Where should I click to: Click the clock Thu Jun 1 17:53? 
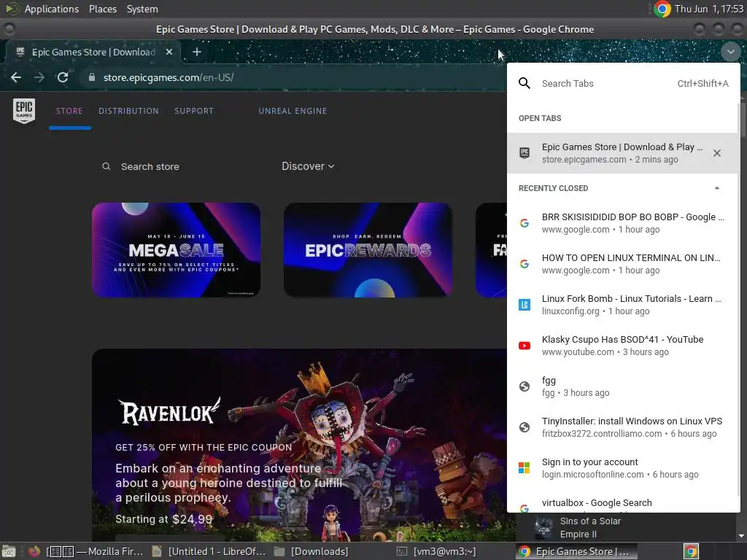(709, 9)
